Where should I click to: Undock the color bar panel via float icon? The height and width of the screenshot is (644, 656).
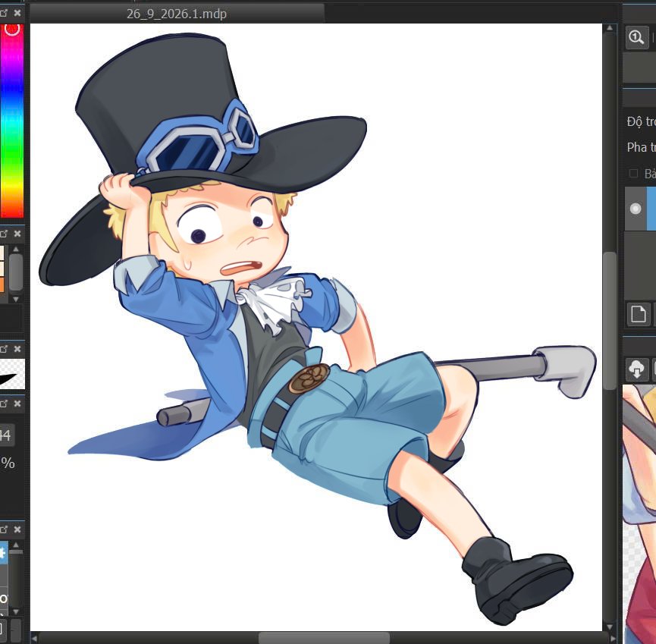click(4, 13)
